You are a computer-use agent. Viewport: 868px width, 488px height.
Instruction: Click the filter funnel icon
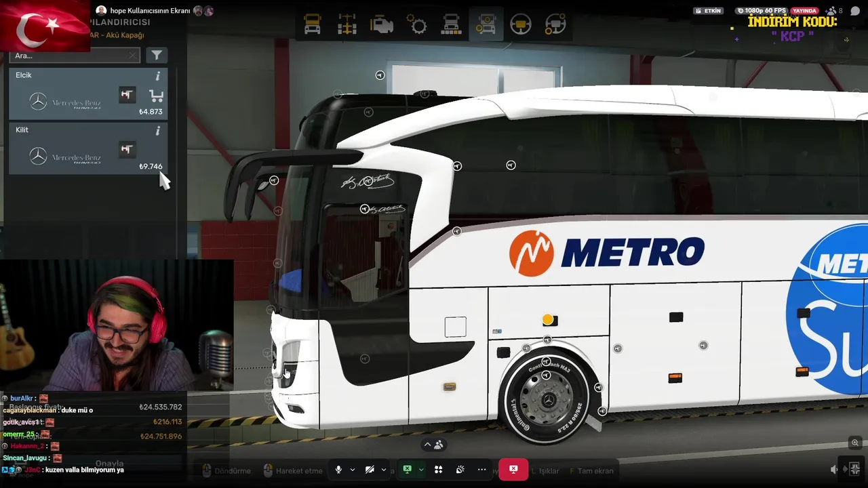157,56
